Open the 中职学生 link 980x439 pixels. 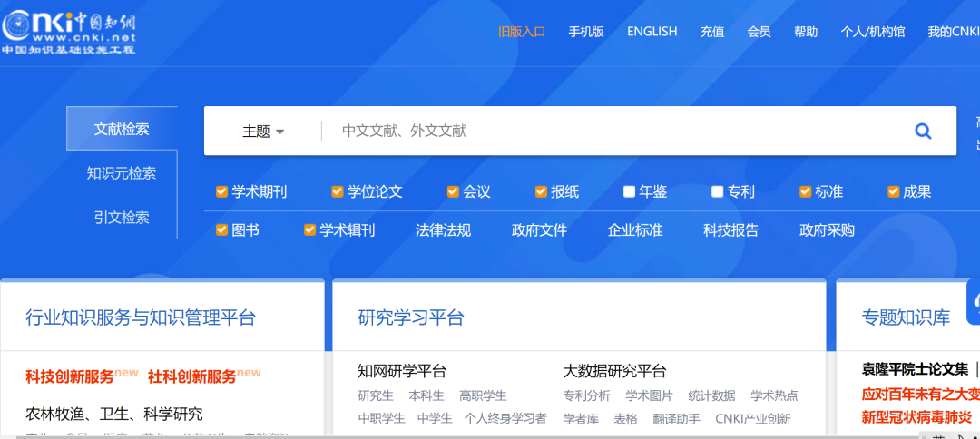point(382,418)
